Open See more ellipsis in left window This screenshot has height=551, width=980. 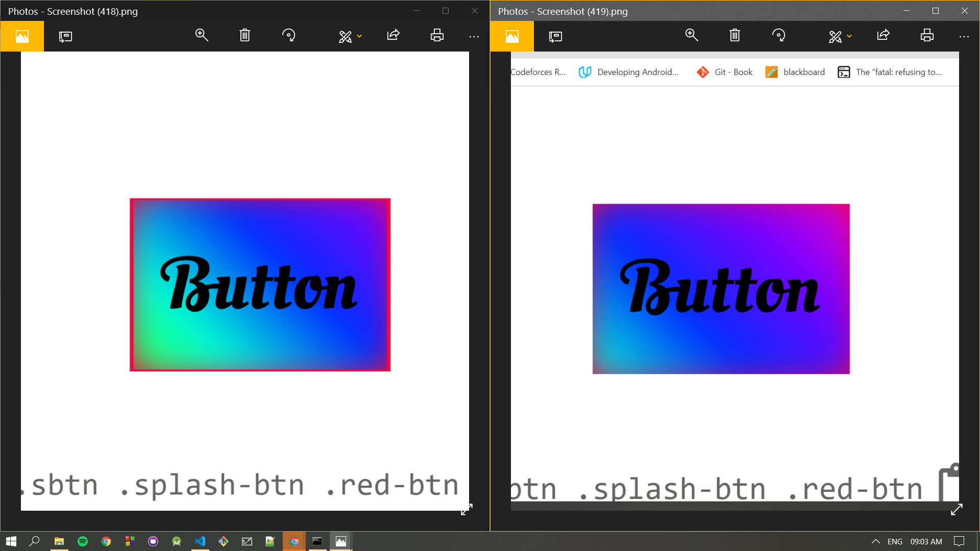(x=474, y=36)
